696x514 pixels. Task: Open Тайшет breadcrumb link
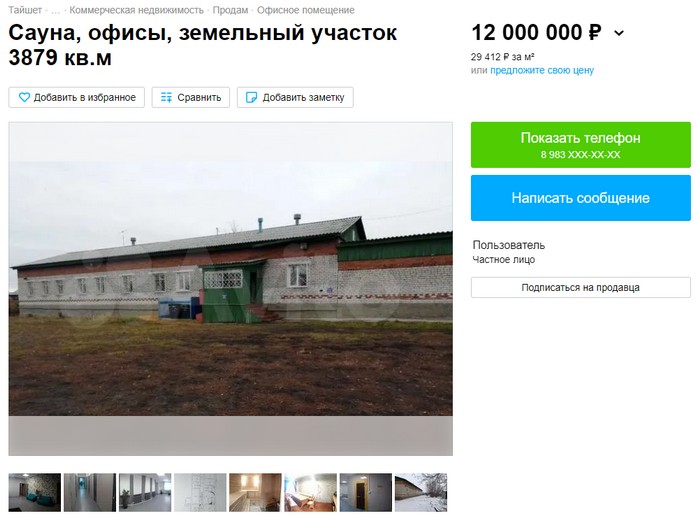pos(25,10)
